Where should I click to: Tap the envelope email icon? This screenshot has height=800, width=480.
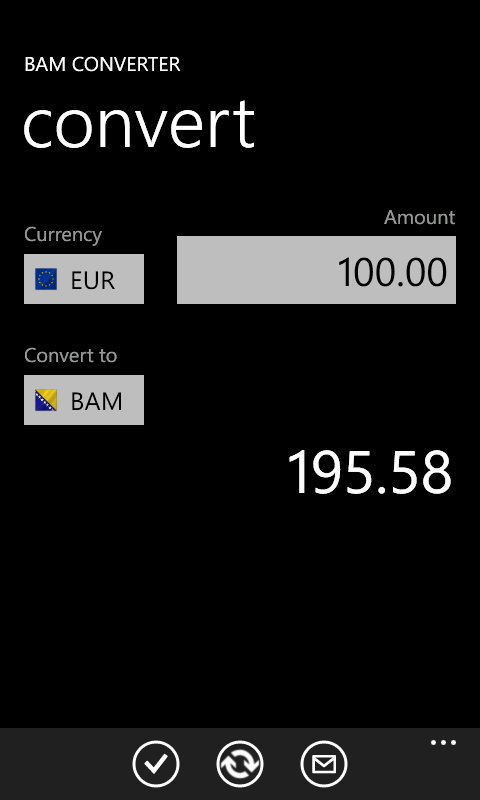coord(324,764)
